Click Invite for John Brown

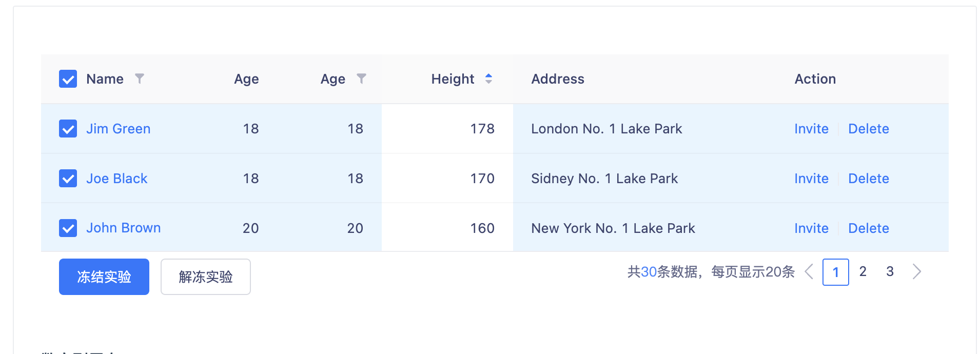click(x=811, y=228)
